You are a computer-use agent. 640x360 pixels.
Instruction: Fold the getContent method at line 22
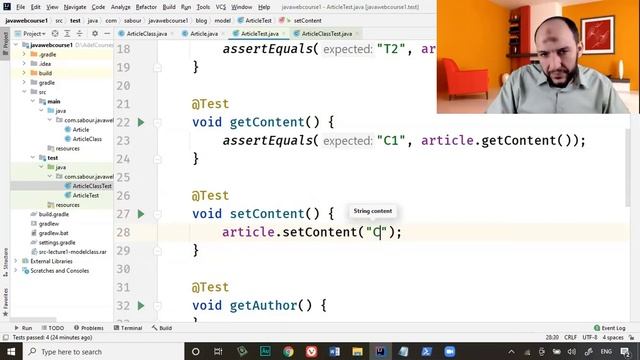(158, 122)
